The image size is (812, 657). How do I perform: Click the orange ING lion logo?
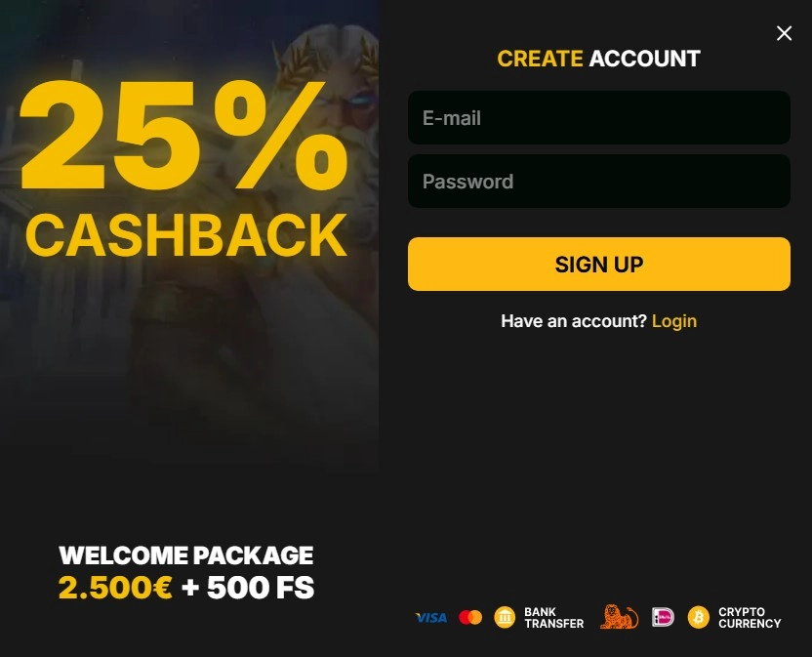(619, 617)
